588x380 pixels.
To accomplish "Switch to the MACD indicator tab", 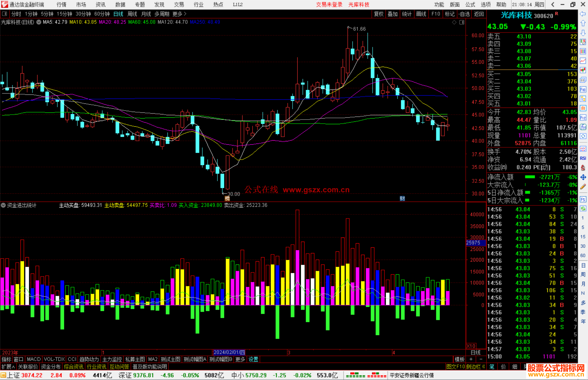I will pos(33,359).
